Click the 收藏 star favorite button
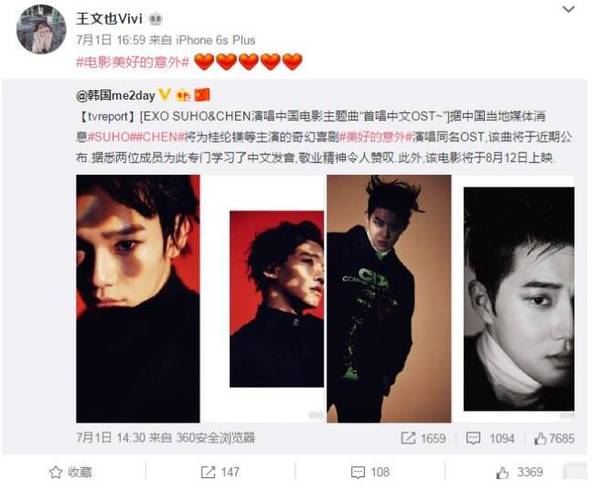This screenshot has height=491, width=600. pos(71,473)
